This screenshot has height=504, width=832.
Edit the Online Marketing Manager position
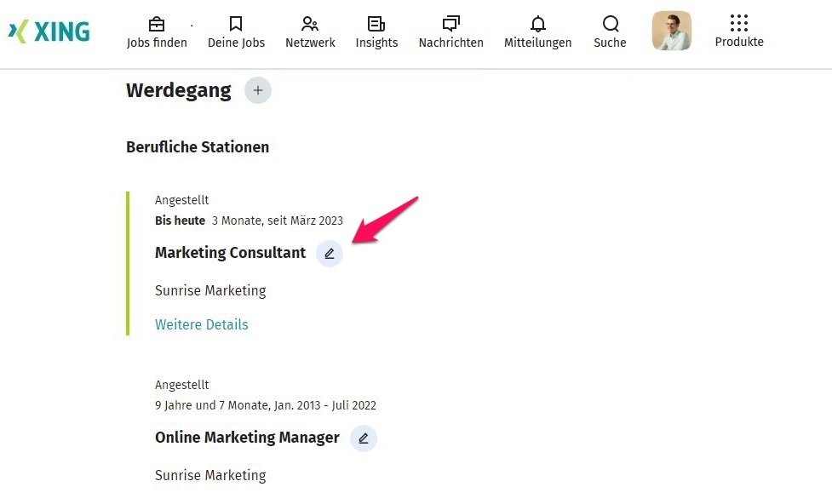pyautogui.click(x=364, y=438)
